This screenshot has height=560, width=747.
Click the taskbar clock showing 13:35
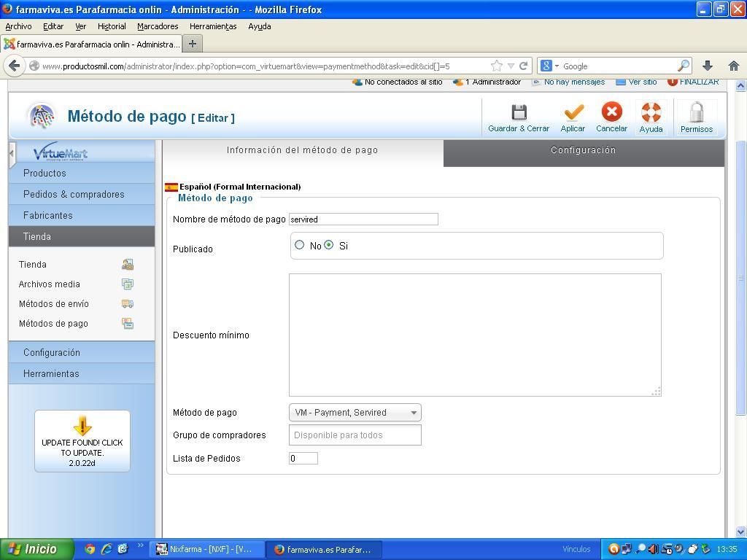pyautogui.click(x=727, y=549)
